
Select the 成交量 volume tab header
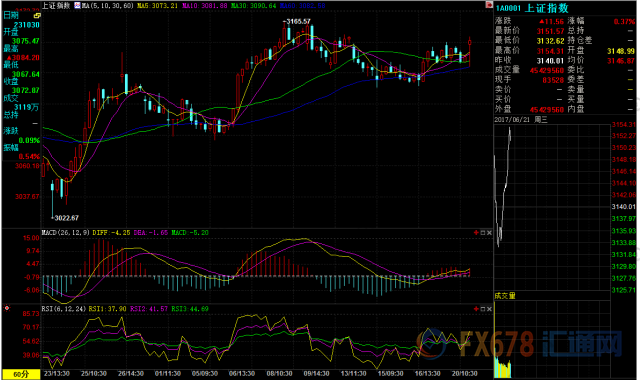click(x=505, y=296)
